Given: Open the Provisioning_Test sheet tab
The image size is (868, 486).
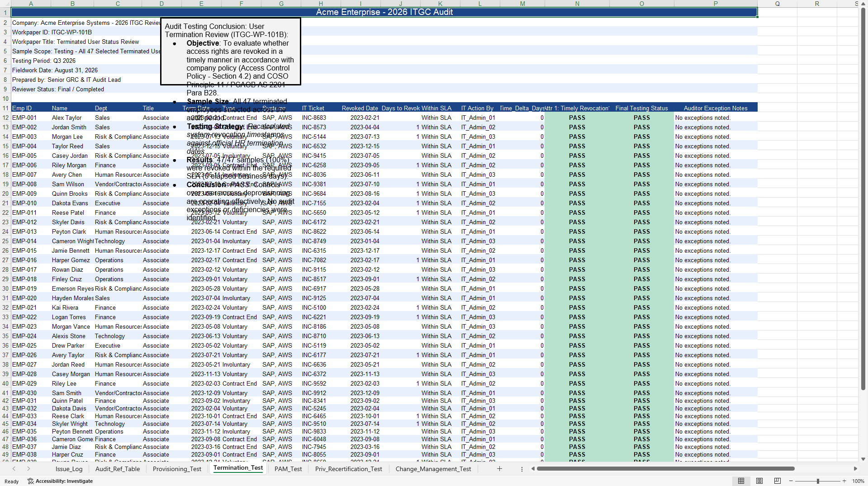Looking at the screenshot, I should tap(177, 469).
